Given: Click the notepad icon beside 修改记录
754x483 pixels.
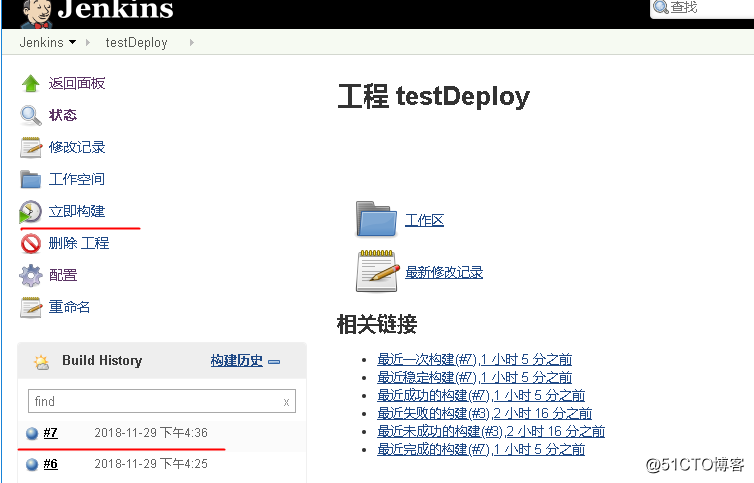Looking at the screenshot, I should (31, 147).
